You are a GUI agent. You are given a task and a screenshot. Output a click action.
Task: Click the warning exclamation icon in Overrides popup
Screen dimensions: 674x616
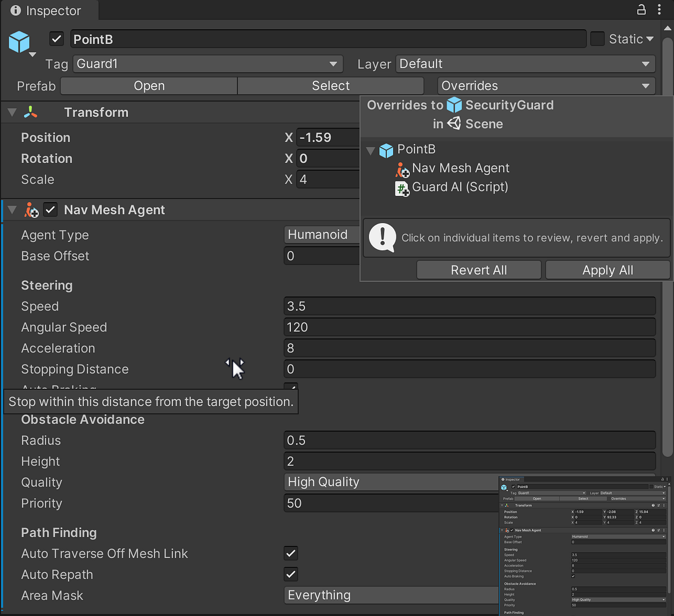[x=382, y=238]
